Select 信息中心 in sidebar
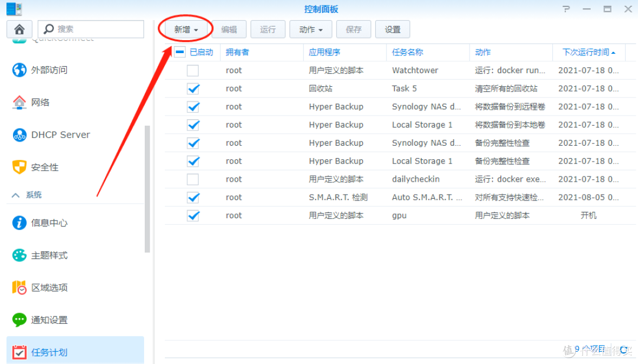638x364 pixels. tap(49, 222)
